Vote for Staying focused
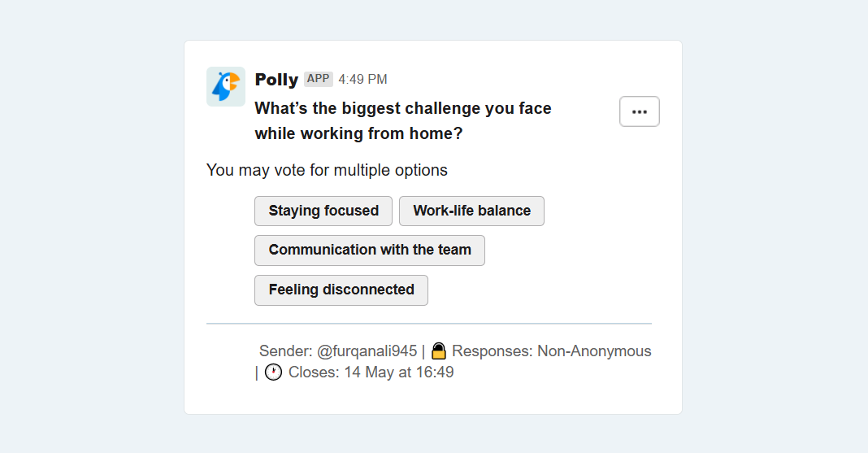The height and width of the screenshot is (453, 868). point(323,211)
